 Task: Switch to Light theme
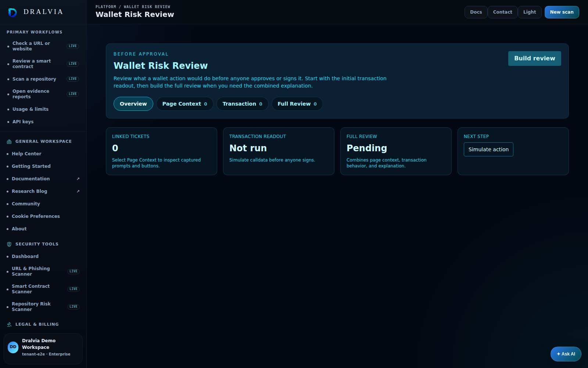530,12
